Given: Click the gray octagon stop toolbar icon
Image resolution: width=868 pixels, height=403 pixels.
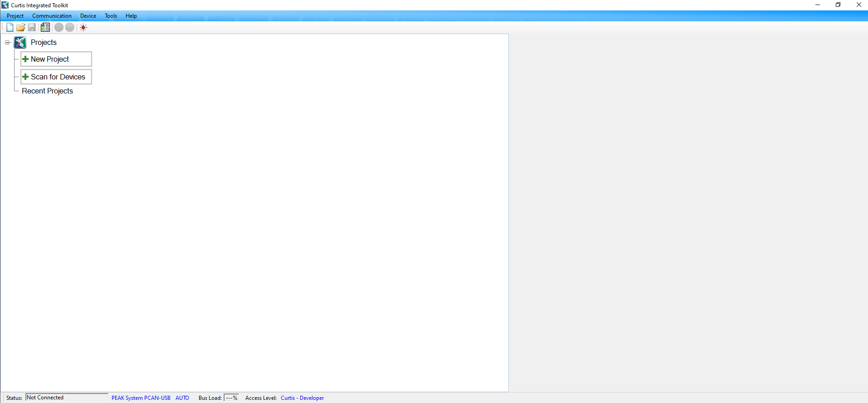Looking at the screenshot, I should coord(70,27).
